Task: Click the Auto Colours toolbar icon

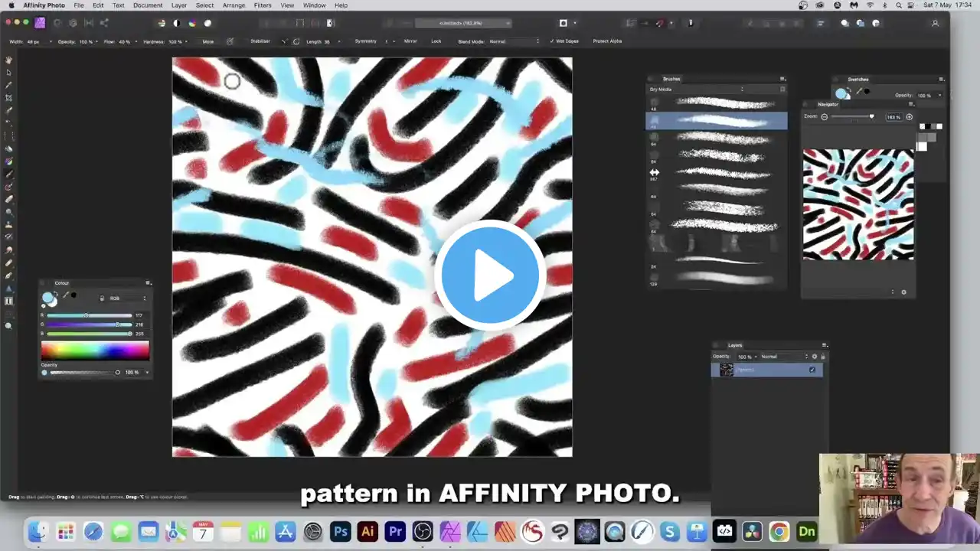Action: point(192,23)
